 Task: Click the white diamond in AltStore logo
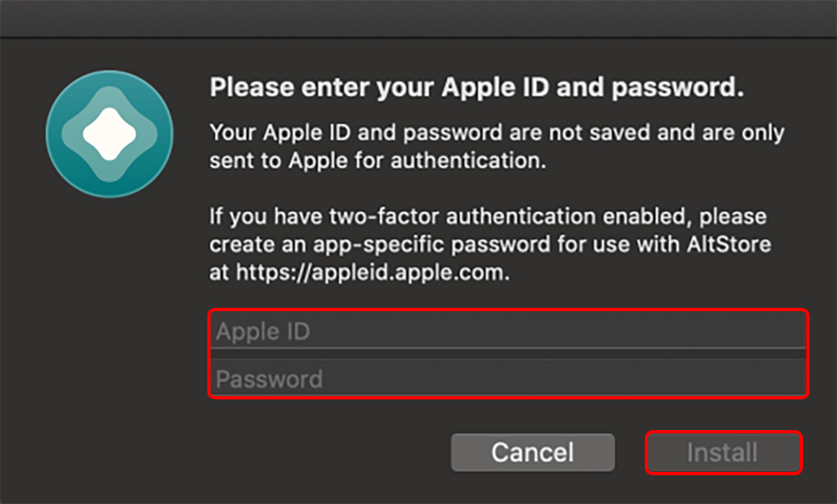click(109, 134)
